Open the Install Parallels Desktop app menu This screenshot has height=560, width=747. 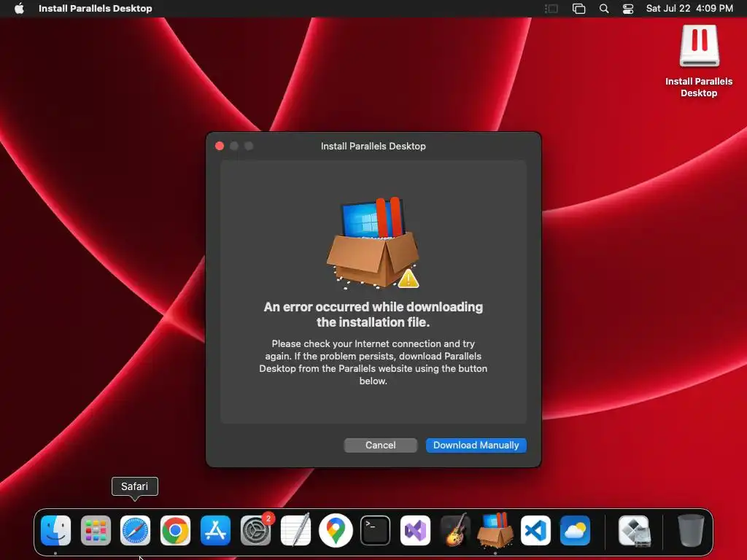pos(96,9)
